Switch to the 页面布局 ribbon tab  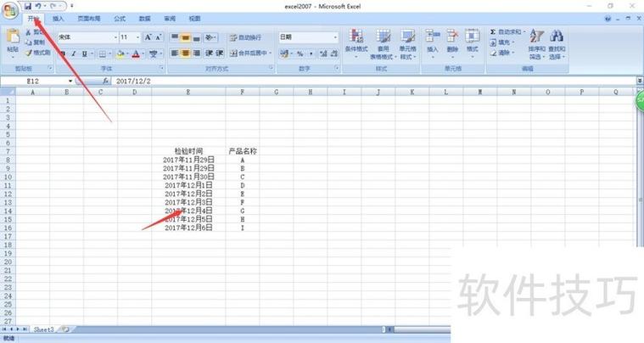pyautogui.click(x=89, y=19)
